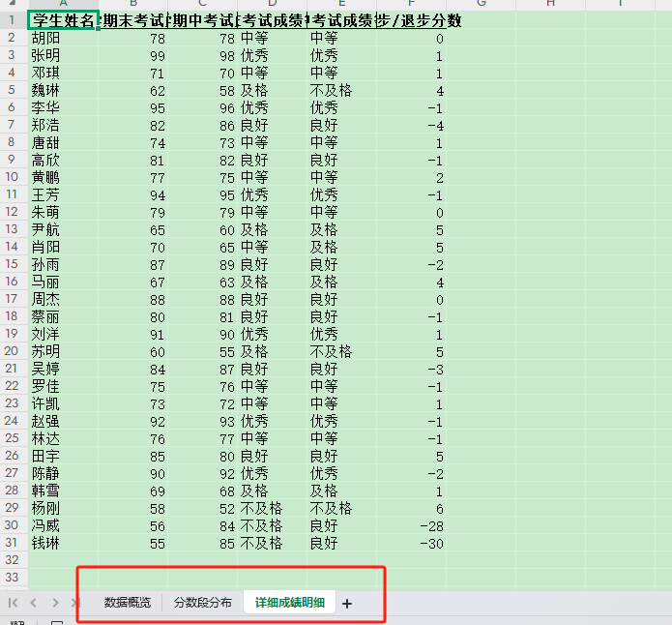Click the name cell 吴婷
The height and width of the screenshot is (625, 672).
63,369
